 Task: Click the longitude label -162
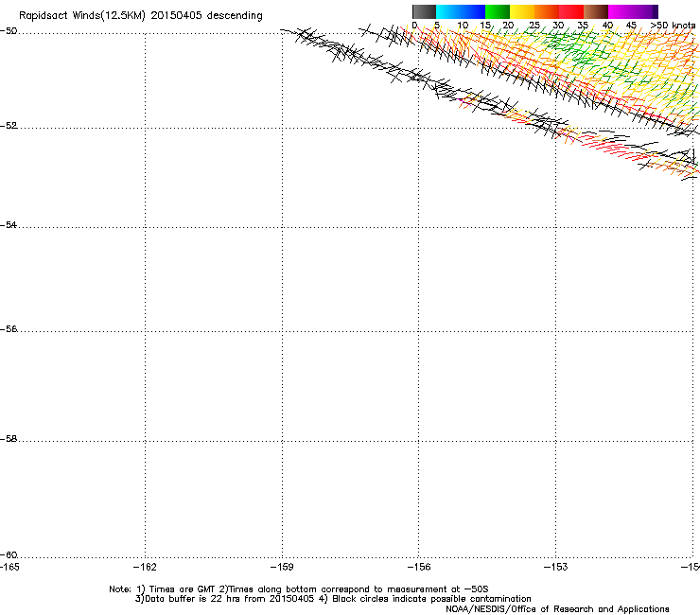coord(145,567)
